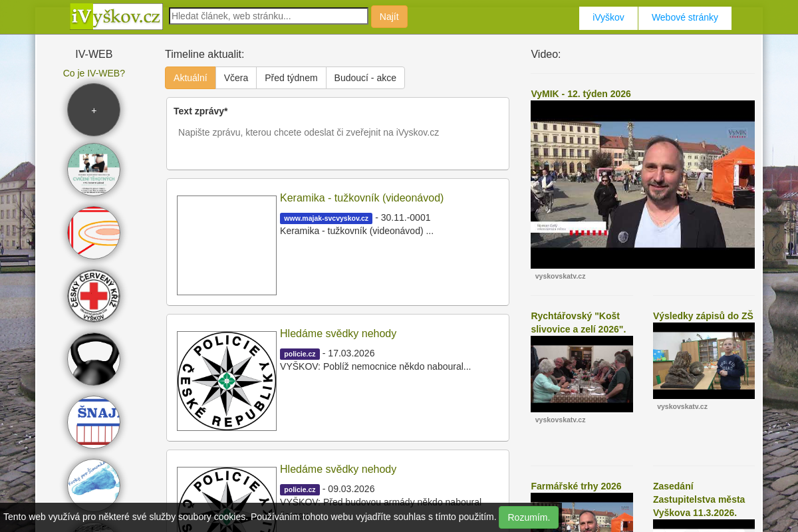This screenshot has height=532, width=798.
Task: Open the Český červený kříž Vyškov icon
Action: click(x=94, y=296)
